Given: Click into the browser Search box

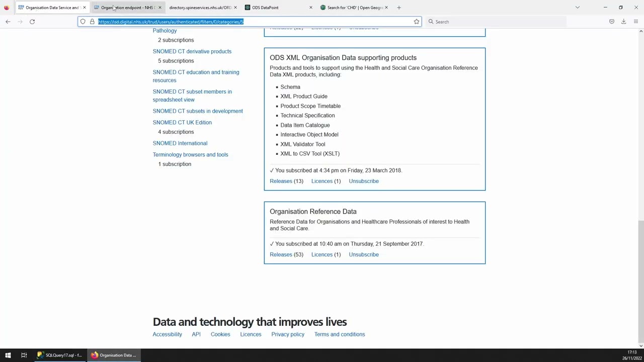Looking at the screenshot, I should point(496,22).
